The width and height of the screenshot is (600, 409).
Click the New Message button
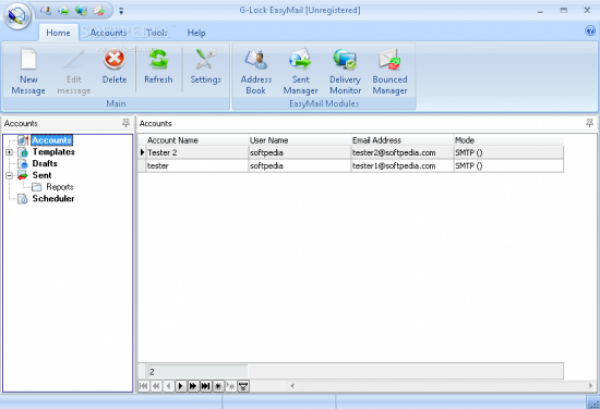click(x=28, y=72)
